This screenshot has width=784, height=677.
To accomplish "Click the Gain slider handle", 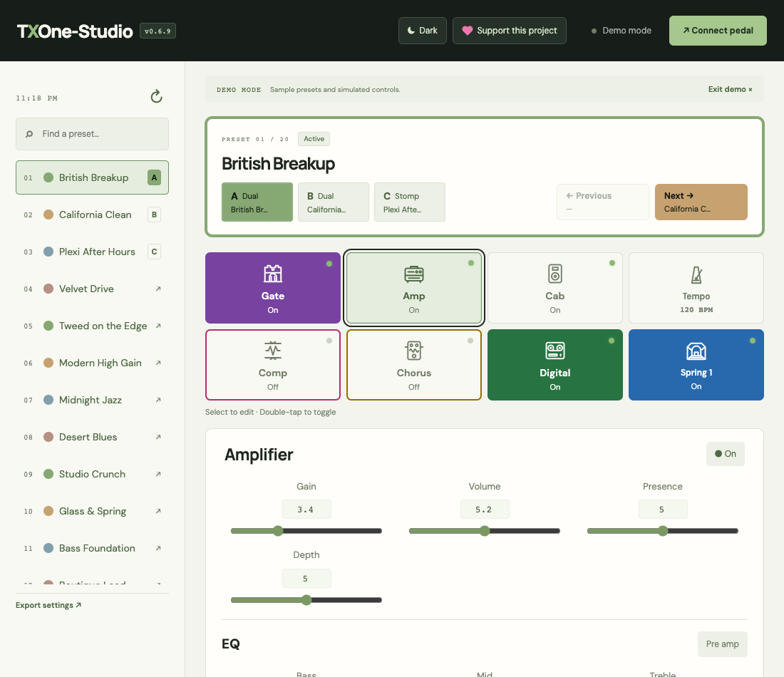I will 278,531.
